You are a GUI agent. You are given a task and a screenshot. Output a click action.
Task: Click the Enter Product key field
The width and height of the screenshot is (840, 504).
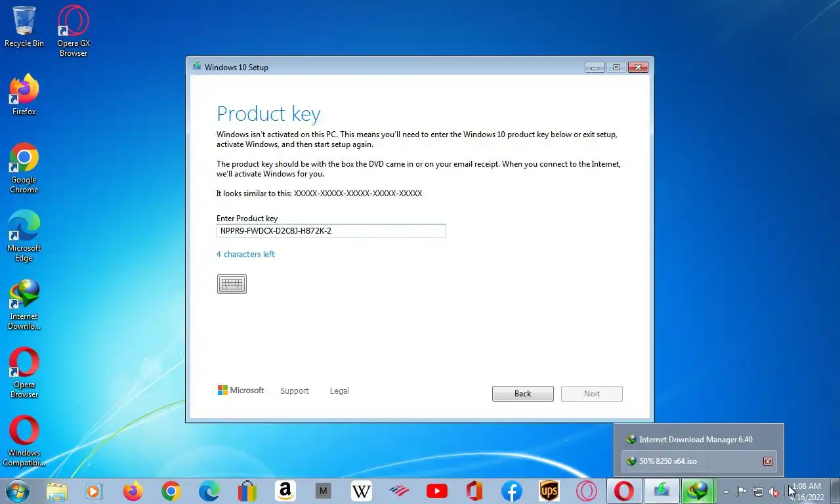pyautogui.click(x=331, y=231)
